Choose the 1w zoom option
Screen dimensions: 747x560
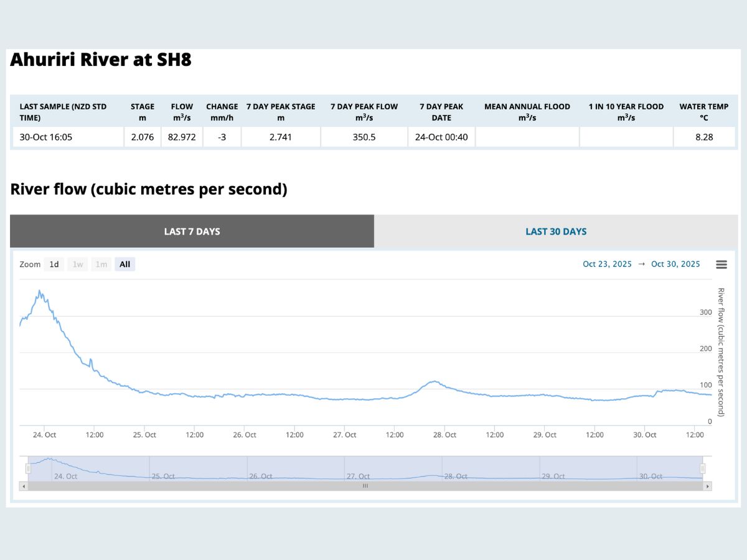tap(78, 264)
